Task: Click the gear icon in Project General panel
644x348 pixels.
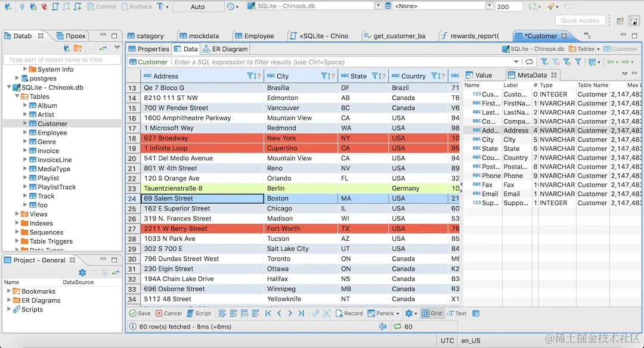Action: pyautogui.click(x=82, y=272)
